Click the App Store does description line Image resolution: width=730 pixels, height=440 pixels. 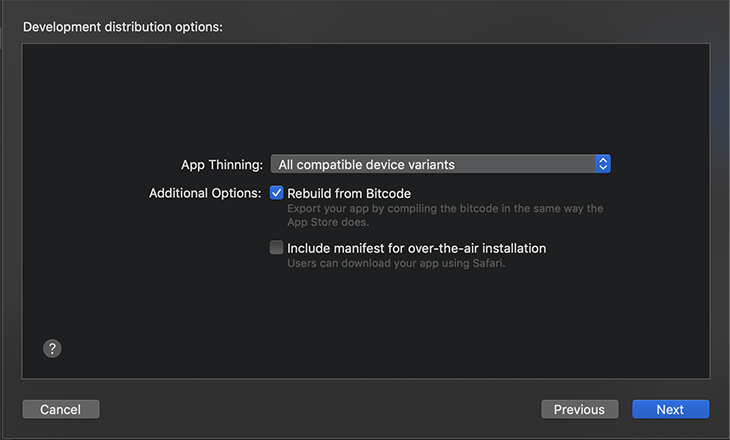pyautogui.click(x=328, y=222)
